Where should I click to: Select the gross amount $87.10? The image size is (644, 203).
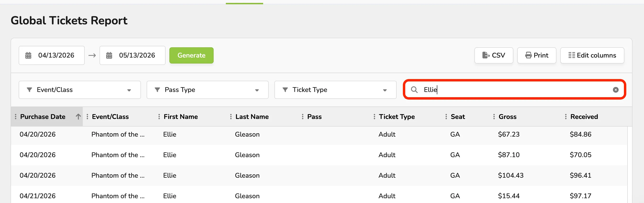pyautogui.click(x=509, y=155)
